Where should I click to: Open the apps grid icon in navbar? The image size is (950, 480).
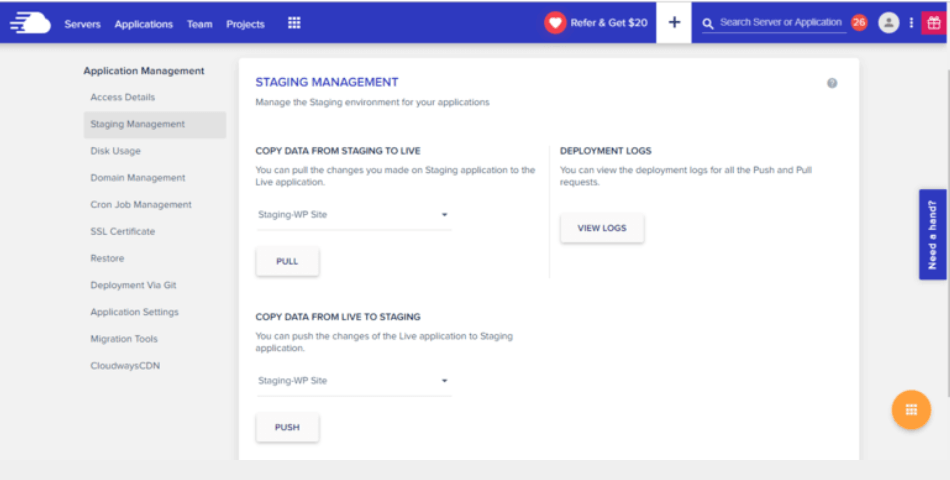[294, 23]
